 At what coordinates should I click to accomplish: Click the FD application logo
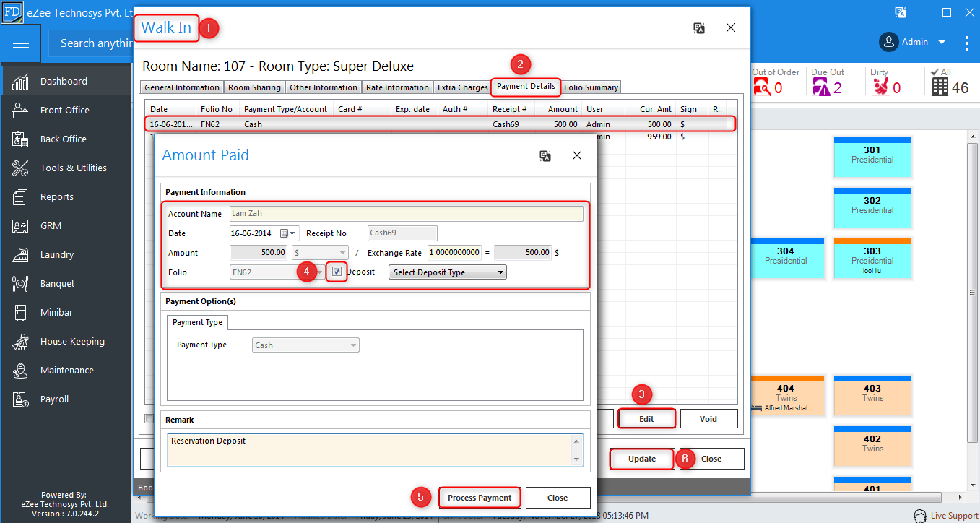12,12
